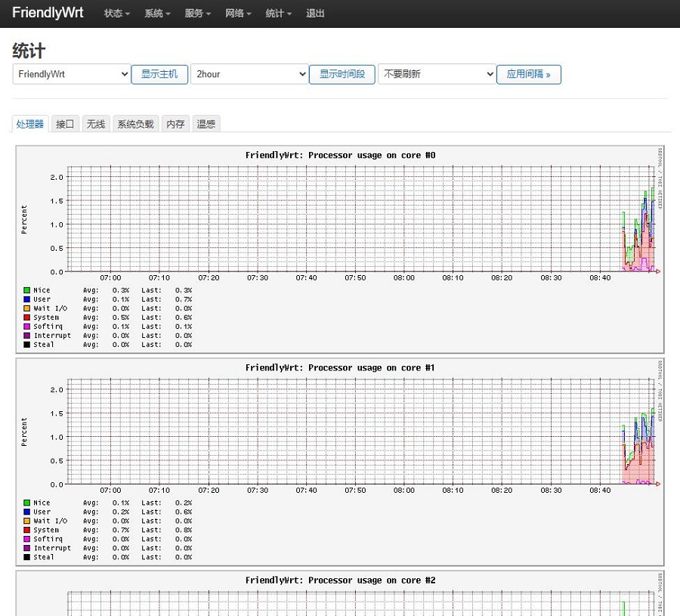Switch to the 内存 tab
Viewport: 680px width, 616px height.
pyautogui.click(x=175, y=124)
